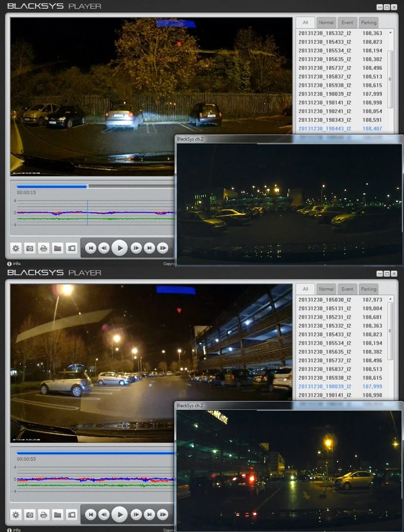Select 20131230_185635_I2 in lower file list
Screen dimensions: 404x532
pyautogui.click(x=341, y=352)
